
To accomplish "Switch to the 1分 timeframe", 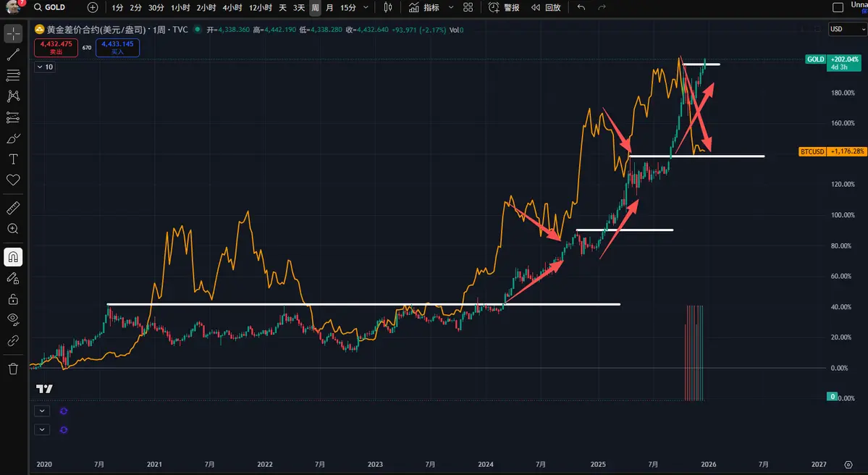I will [x=117, y=7].
